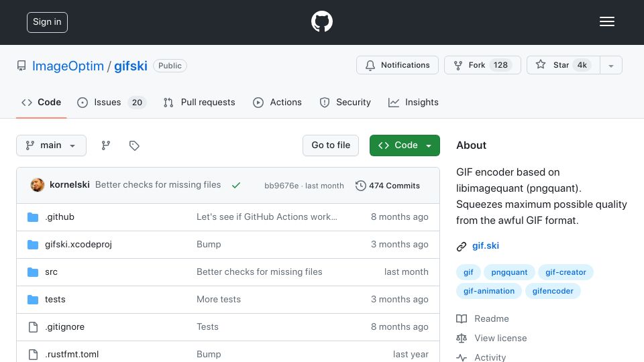Click the Go to file button
Image resolution: width=644 pixels, height=362 pixels.
[331, 145]
